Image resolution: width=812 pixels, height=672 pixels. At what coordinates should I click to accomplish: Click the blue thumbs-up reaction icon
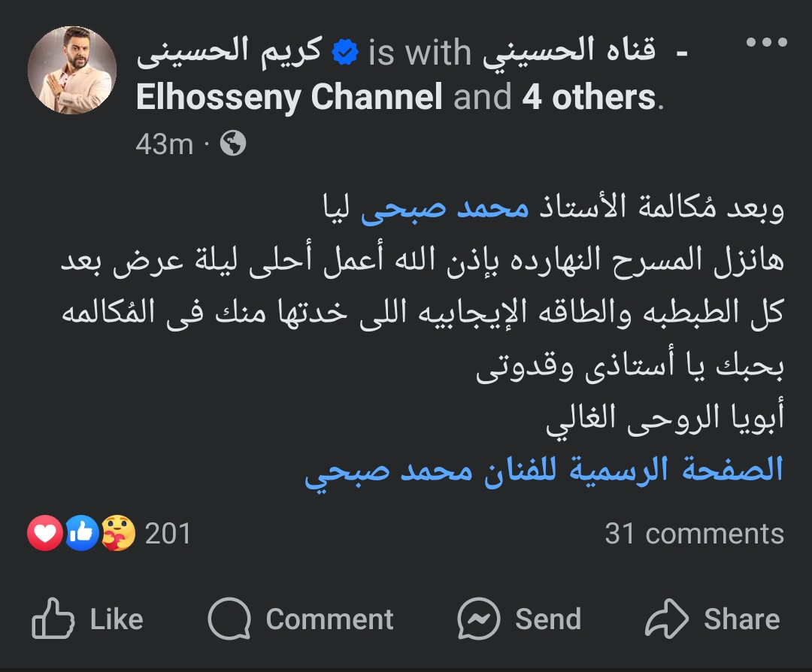[x=81, y=534]
